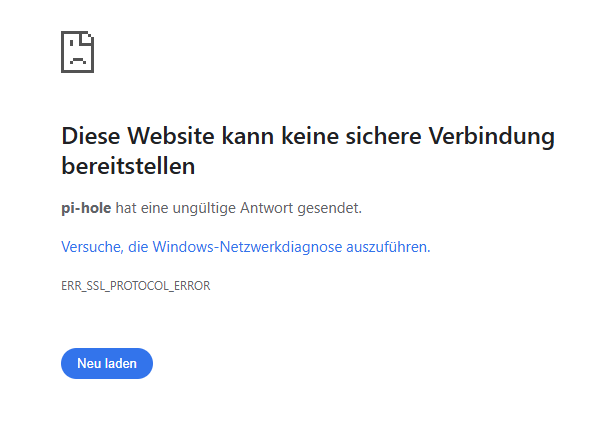Click the word sichere in the heading
The height and width of the screenshot is (421, 604).
[383, 136]
